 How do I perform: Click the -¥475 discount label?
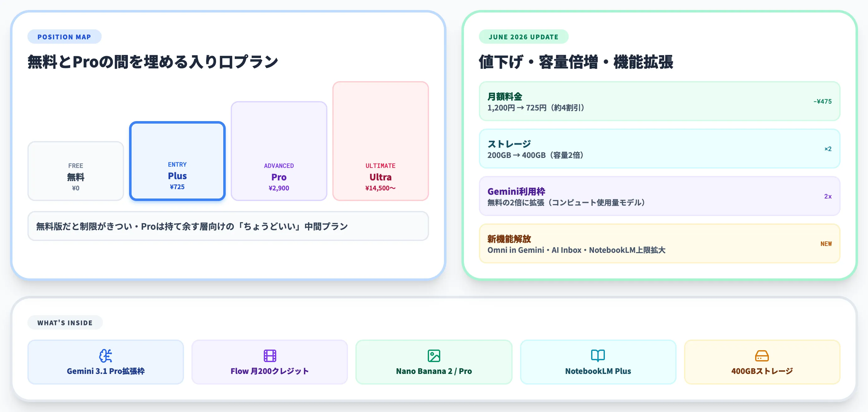coord(822,101)
